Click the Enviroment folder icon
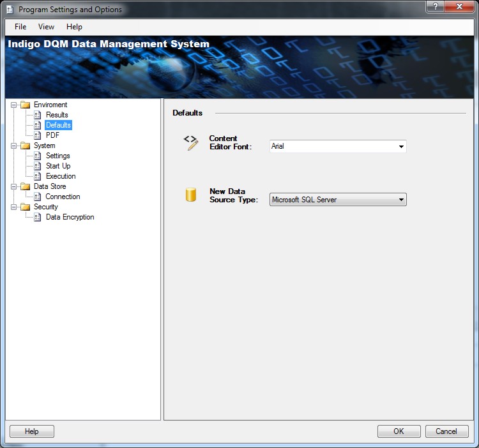Viewport: 479px width, 448px height. click(x=26, y=105)
